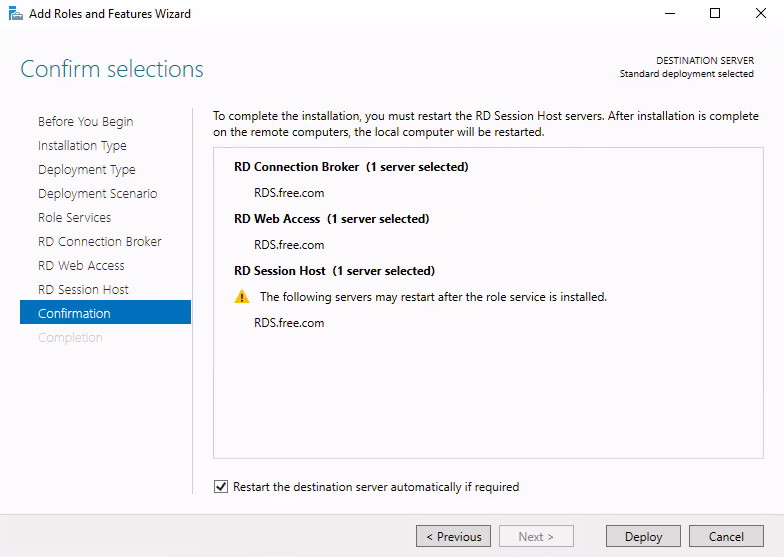
Task: Select Deployment Scenario in the sidebar
Action: point(98,194)
